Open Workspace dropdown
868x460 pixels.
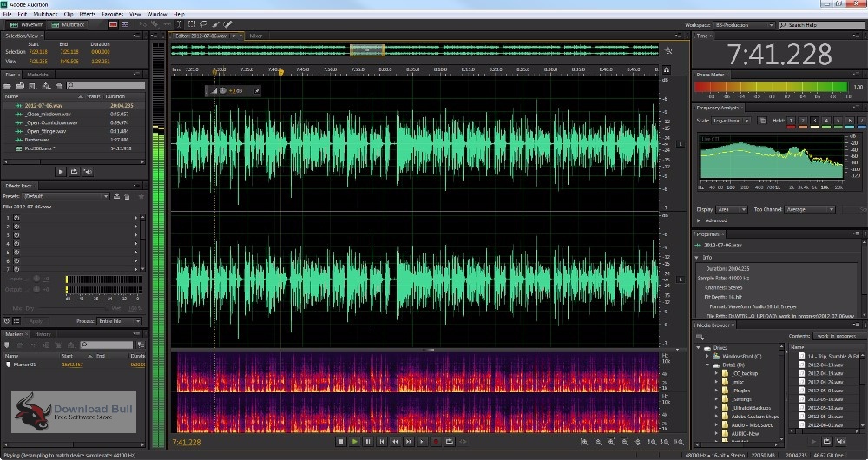click(x=744, y=25)
